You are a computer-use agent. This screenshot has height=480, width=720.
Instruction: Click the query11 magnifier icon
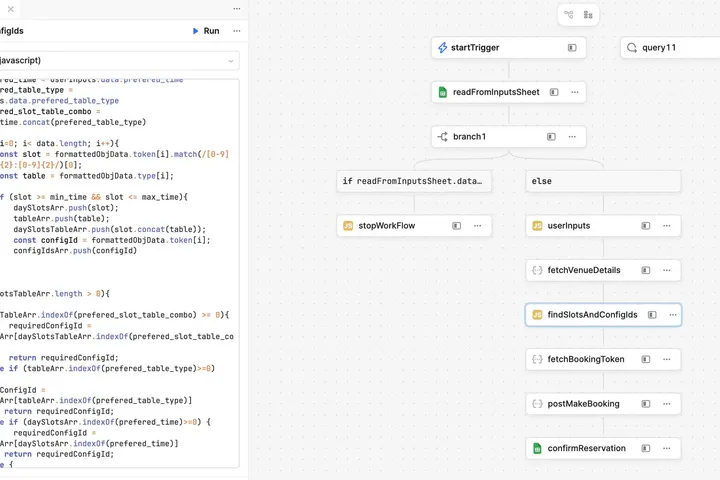632,48
